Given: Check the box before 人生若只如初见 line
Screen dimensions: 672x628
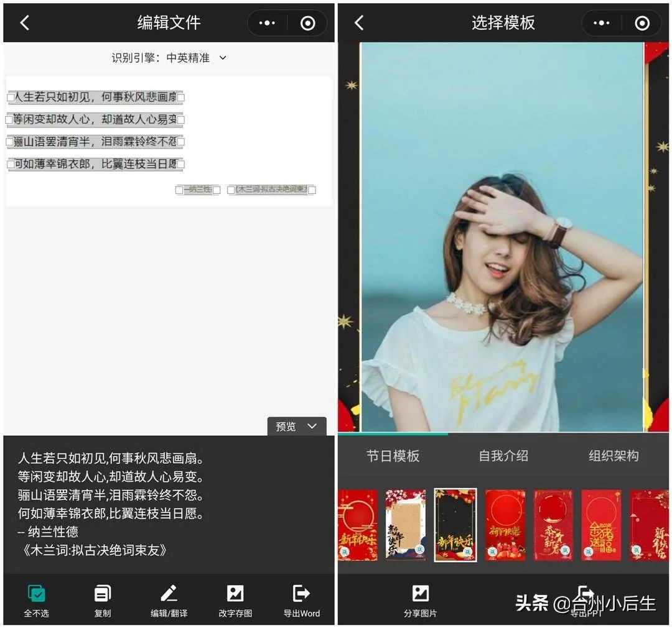Looking at the screenshot, I should [11, 97].
